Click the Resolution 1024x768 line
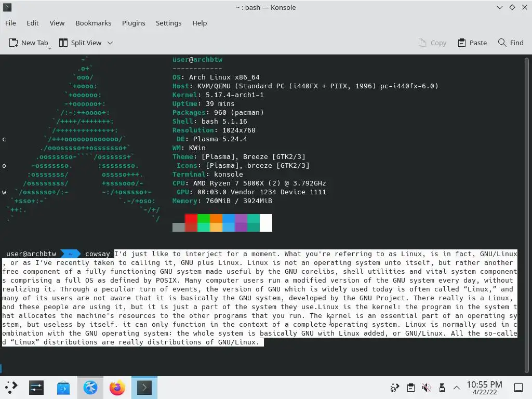This screenshot has height=399, width=532. coord(214,130)
